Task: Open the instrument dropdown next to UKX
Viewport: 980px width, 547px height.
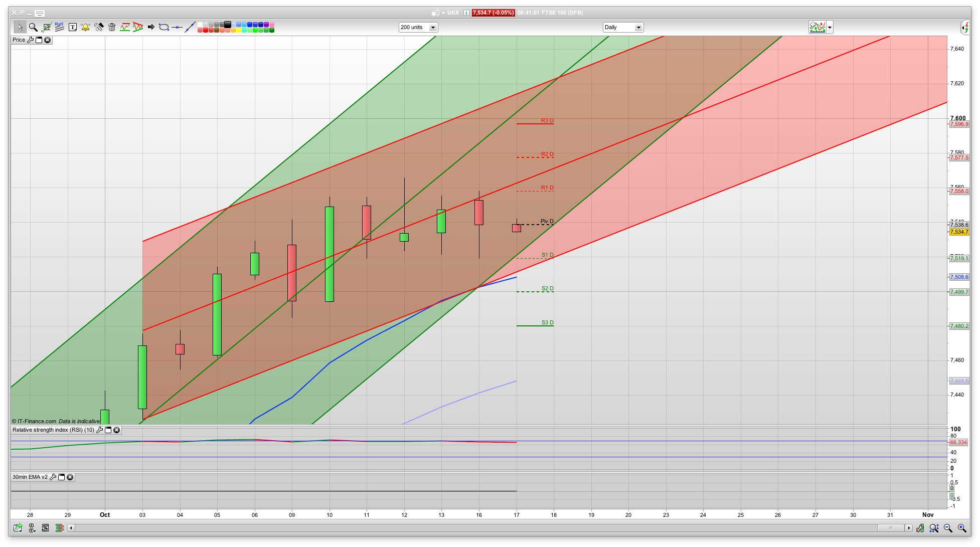Action: coord(443,13)
